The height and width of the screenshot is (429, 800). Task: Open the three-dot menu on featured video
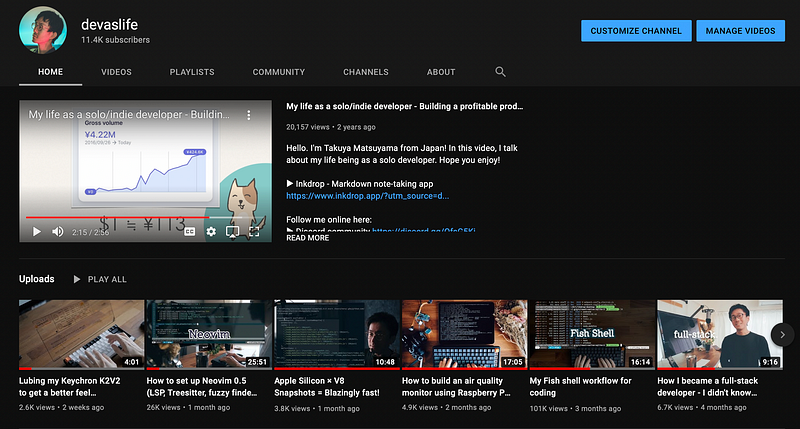[x=248, y=115]
